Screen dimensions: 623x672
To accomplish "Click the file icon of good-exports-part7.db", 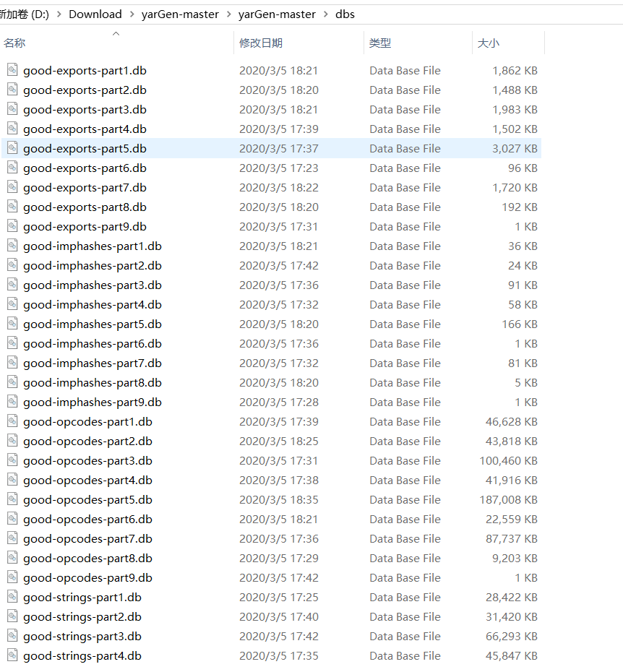I will pos(12,187).
